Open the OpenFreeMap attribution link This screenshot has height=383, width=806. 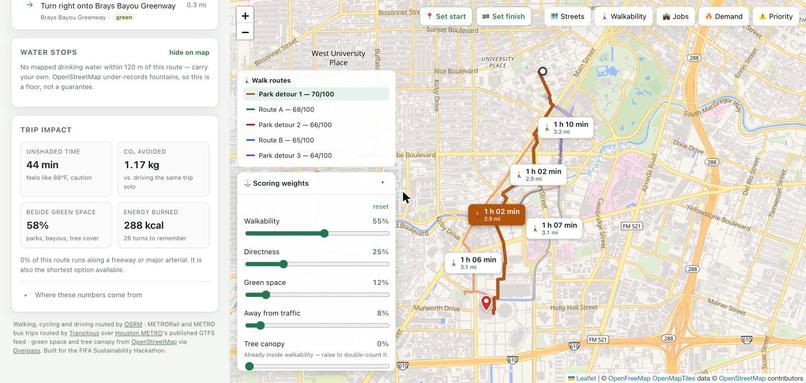(x=629, y=378)
